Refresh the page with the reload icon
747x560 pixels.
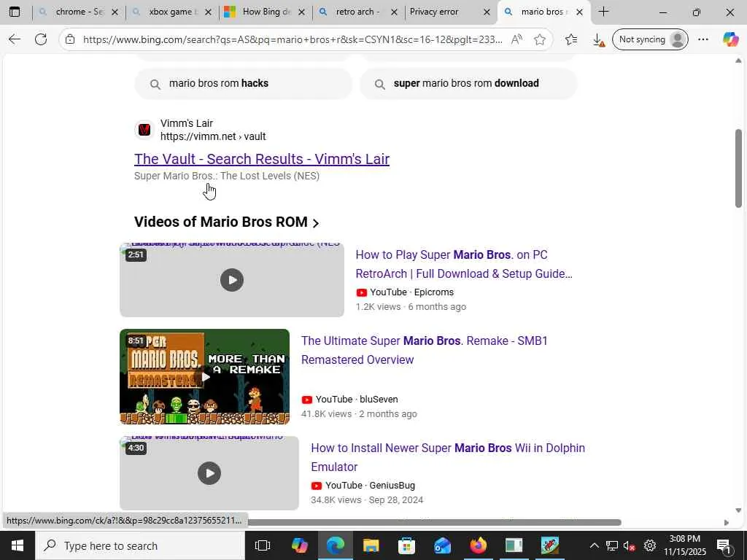pyautogui.click(x=41, y=39)
